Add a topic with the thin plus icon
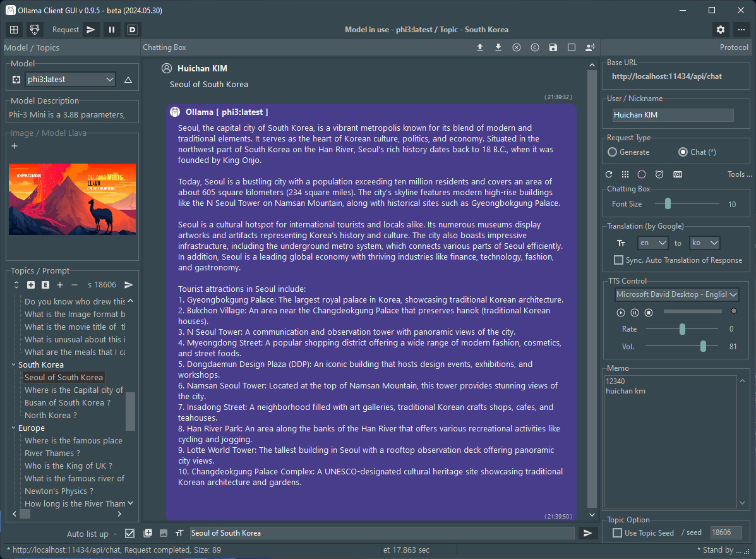The height and width of the screenshot is (559, 756). pos(60,285)
